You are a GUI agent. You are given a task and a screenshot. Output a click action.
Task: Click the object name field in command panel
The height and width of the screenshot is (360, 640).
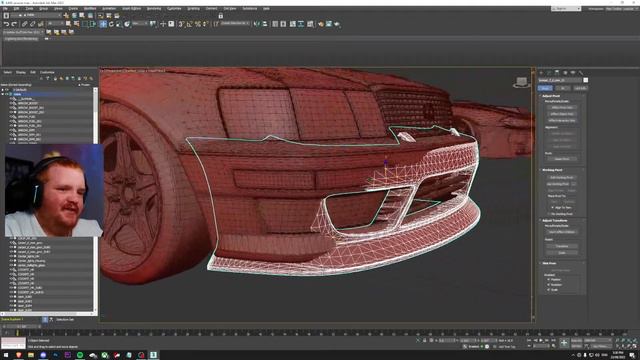560,80
